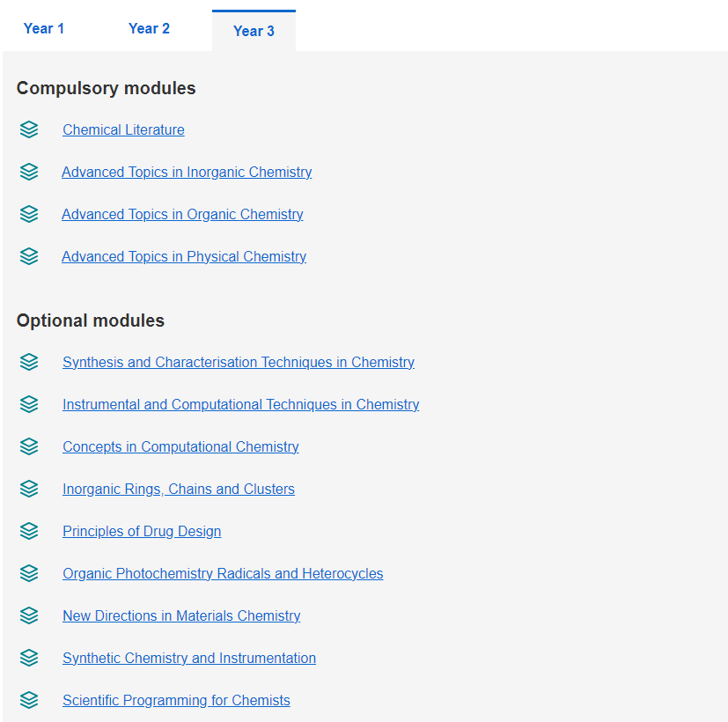Open Scientific Programming for Chemists link
Image resolution: width=728 pixels, height=722 pixels.
[x=176, y=701]
